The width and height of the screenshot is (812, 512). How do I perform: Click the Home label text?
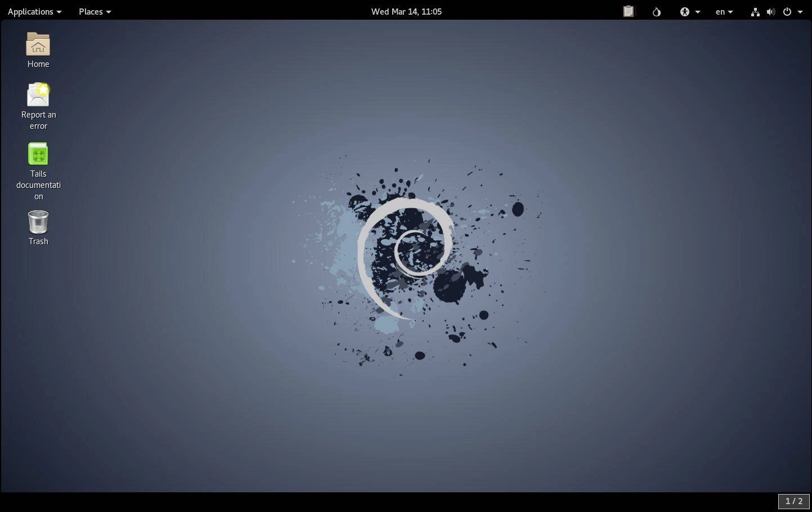click(x=38, y=64)
